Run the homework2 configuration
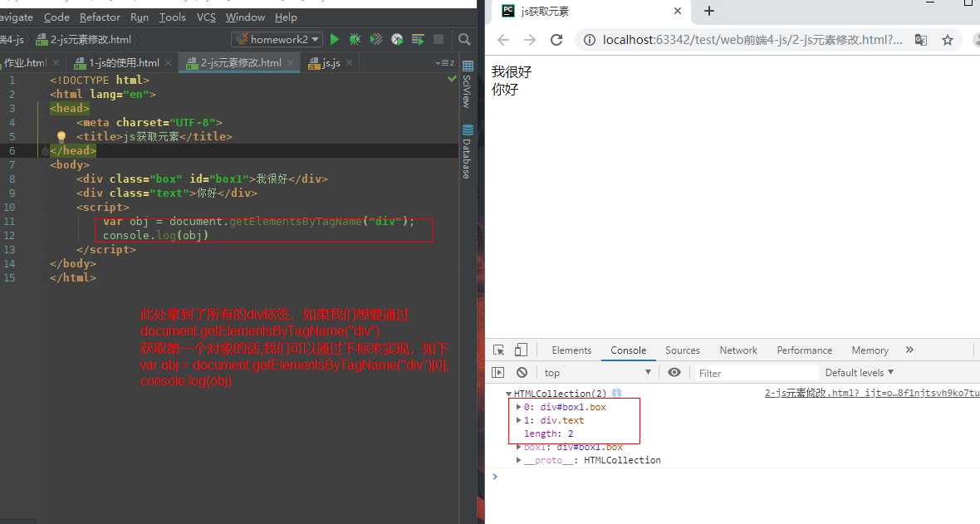This screenshot has width=980, height=524. click(x=335, y=39)
